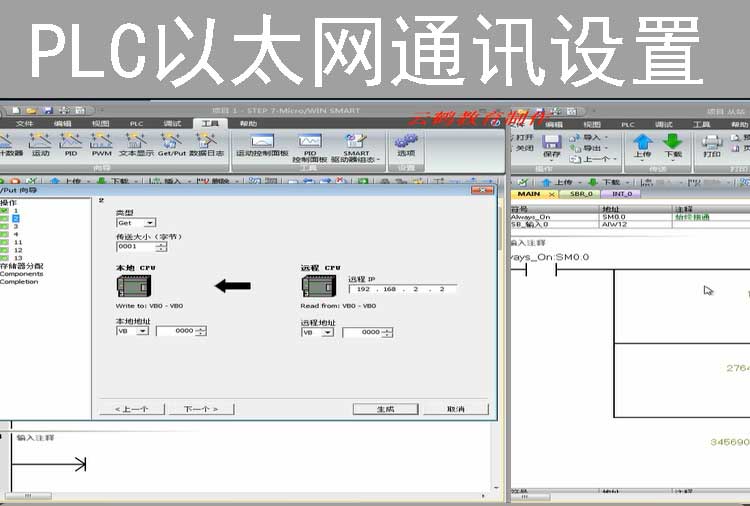Toggle the checkbox for operation 1
The height and width of the screenshot is (506, 750).
(5, 210)
